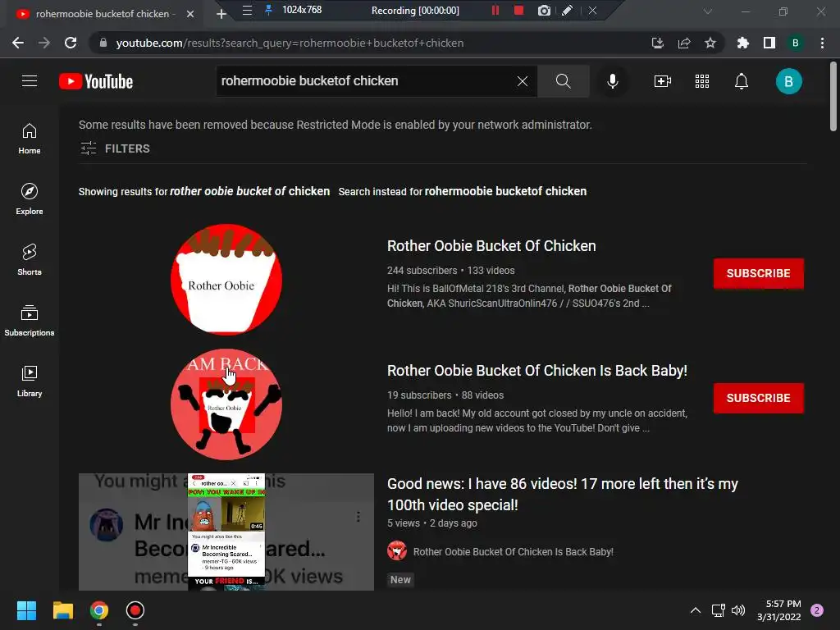The height and width of the screenshot is (630, 840).
Task: Show hidden system tray icons
Action: point(696,610)
